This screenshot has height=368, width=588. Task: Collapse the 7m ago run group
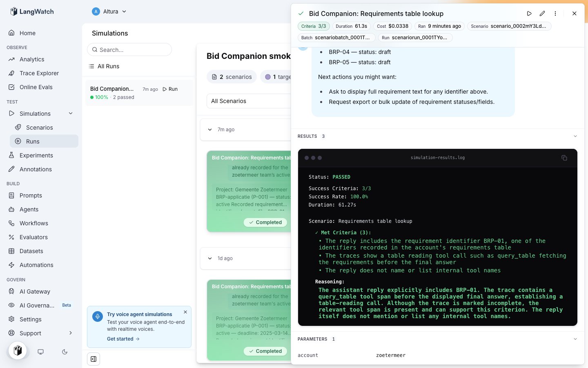pos(210,130)
